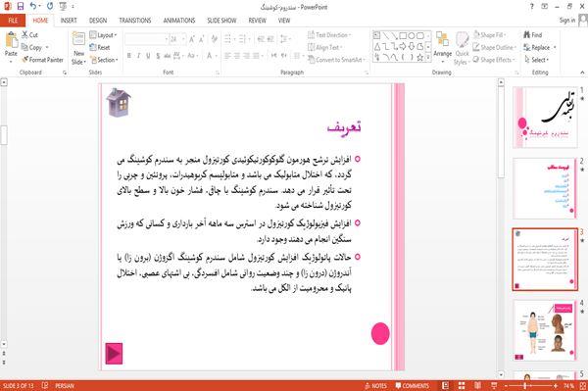Screen dimensions: 588x391
Task: Click Shape Effects button
Action: (x=494, y=60)
